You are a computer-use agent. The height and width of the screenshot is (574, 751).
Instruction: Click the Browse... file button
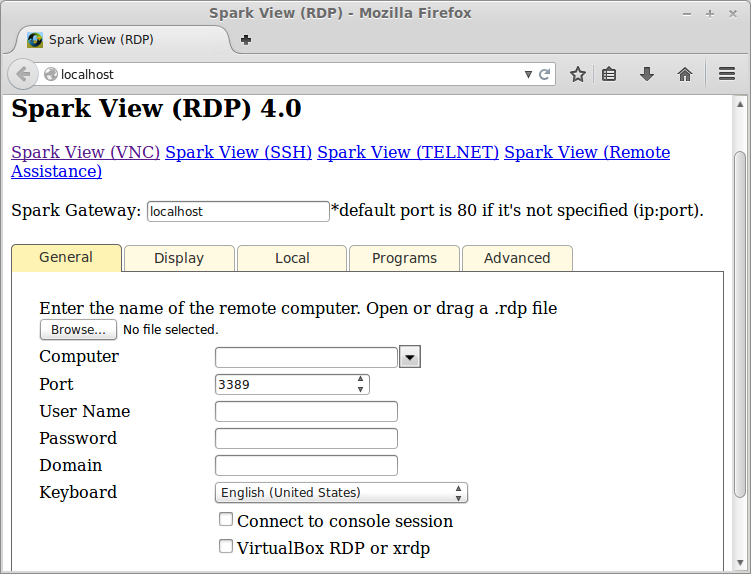(x=78, y=330)
